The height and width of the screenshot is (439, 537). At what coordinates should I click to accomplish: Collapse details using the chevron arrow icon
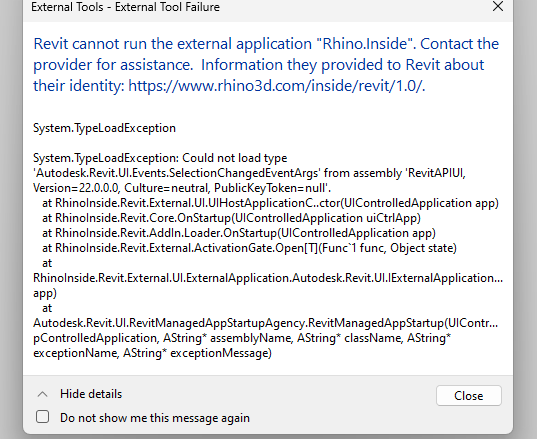[x=42, y=394]
